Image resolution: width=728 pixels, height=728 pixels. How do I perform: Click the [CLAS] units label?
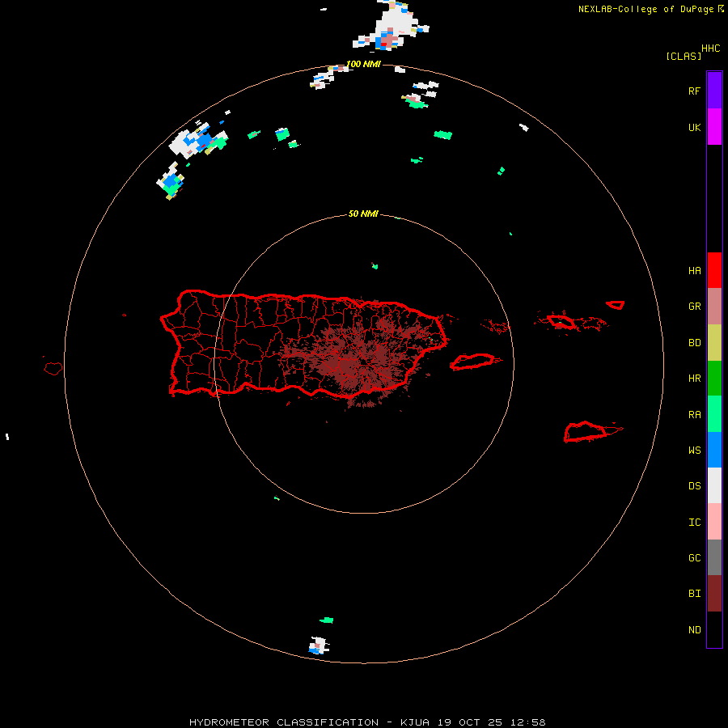click(684, 56)
